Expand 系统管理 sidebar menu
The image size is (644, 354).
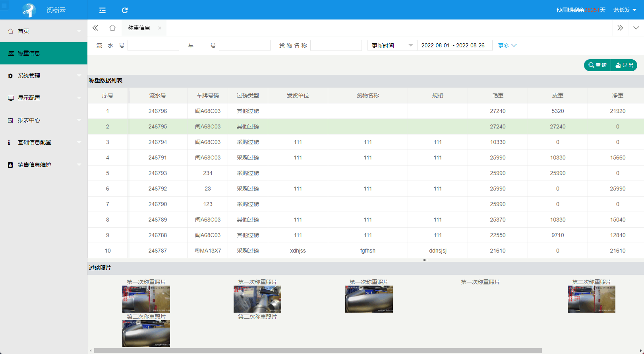pyautogui.click(x=44, y=76)
